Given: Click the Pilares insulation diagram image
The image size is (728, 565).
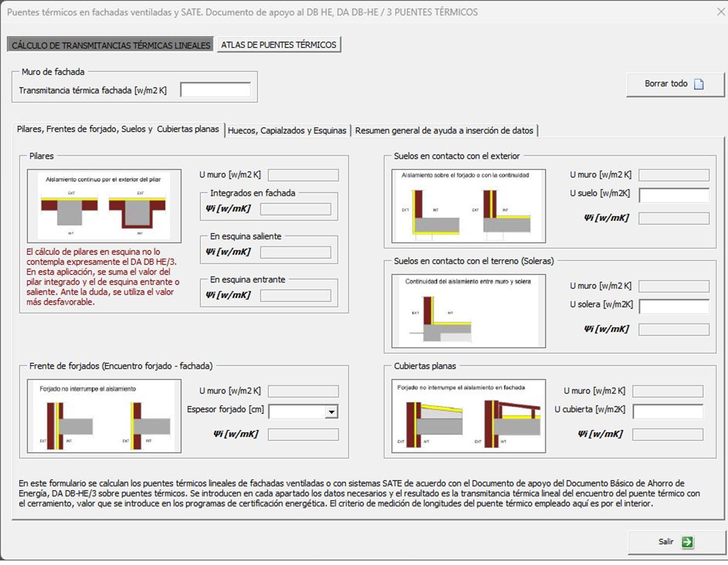Looking at the screenshot, I should 104,206.
